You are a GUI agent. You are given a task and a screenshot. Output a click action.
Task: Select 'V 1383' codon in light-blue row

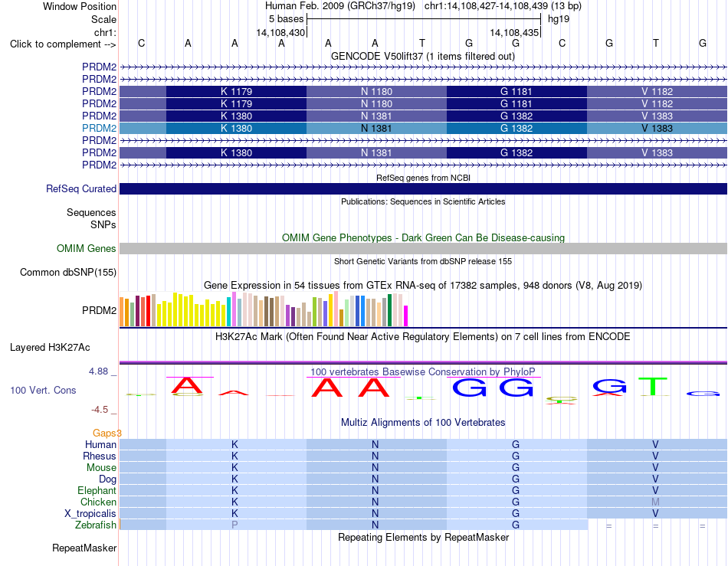[657, 128]
